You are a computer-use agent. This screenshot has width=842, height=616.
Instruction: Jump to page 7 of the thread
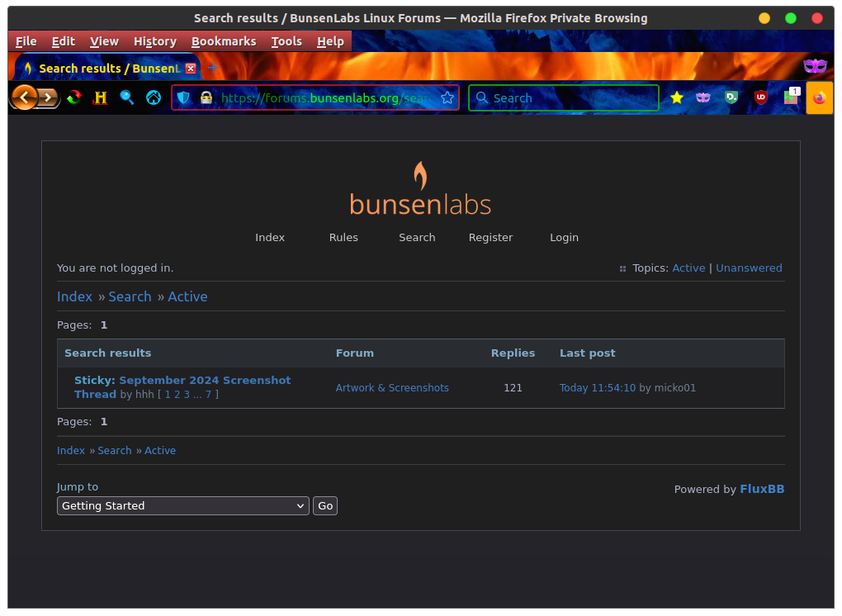point(208,395)
